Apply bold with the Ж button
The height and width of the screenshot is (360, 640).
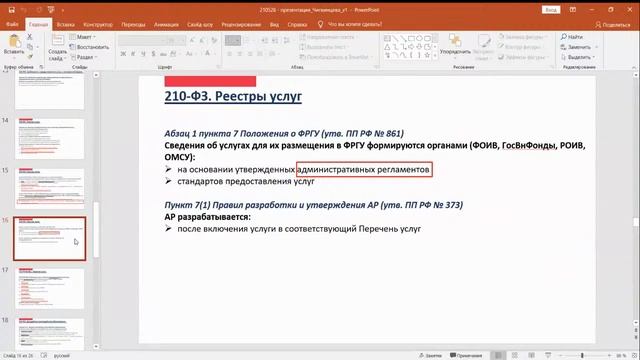click(x=123, y=54)
